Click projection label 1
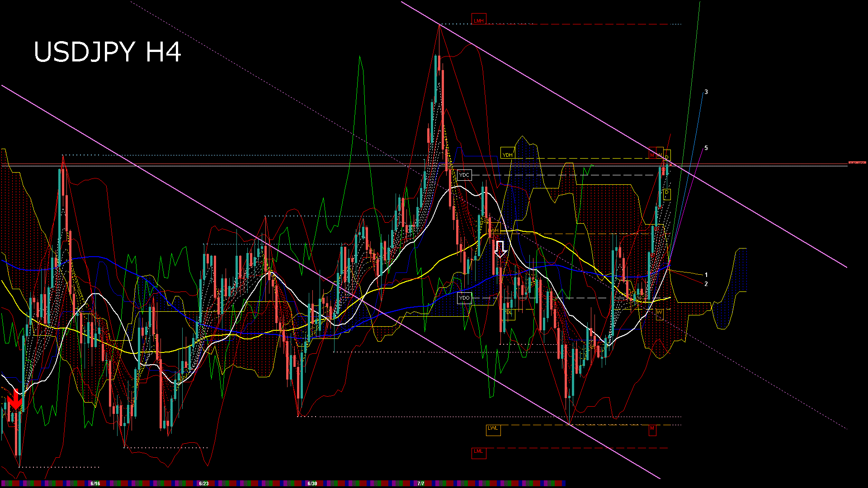This screenshot has height=488, width=868. pyautogui.click(x=706, y=275)
